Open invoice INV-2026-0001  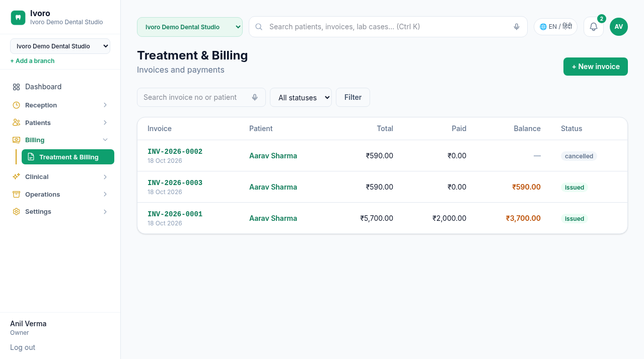pos(175,214)
